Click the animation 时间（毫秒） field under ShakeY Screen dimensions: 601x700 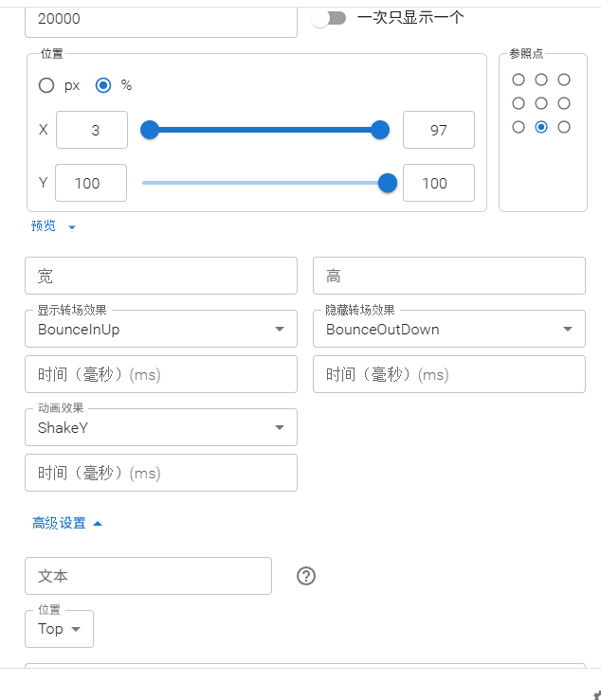[161, 473]
